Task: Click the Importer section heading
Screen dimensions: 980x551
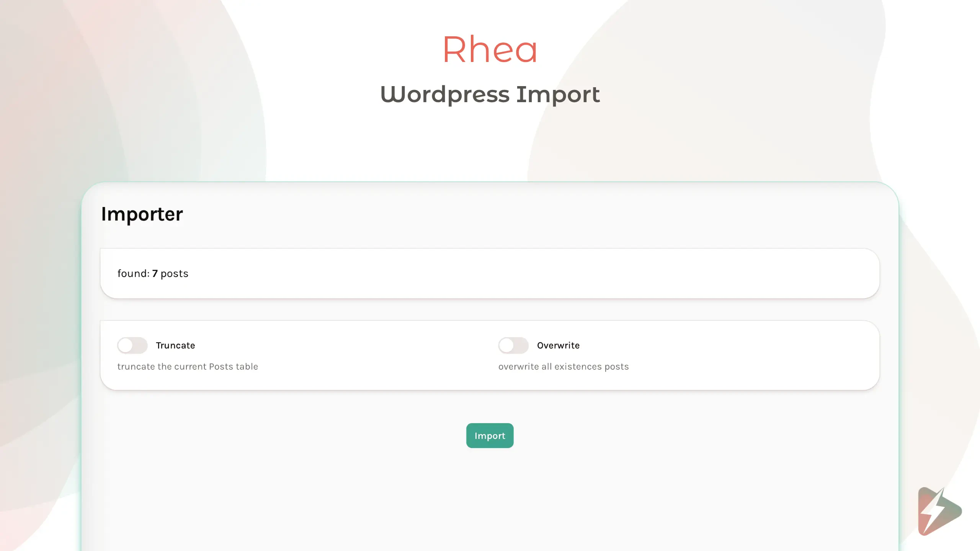Action: (142, 214)
